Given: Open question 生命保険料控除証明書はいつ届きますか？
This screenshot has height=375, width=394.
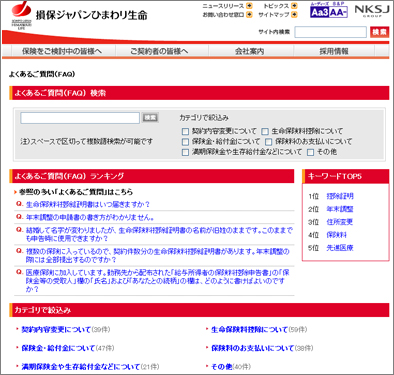Looking at the screenshot, I should tap(88, 204).
